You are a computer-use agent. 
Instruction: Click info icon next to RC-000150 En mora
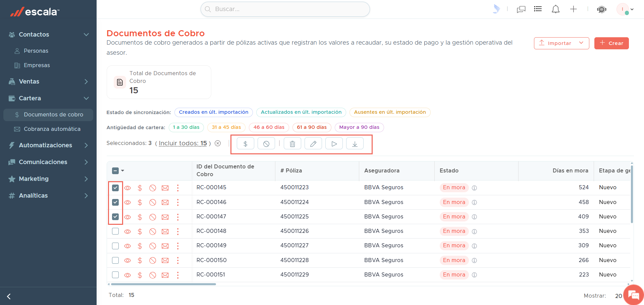[x=474, y=260]
